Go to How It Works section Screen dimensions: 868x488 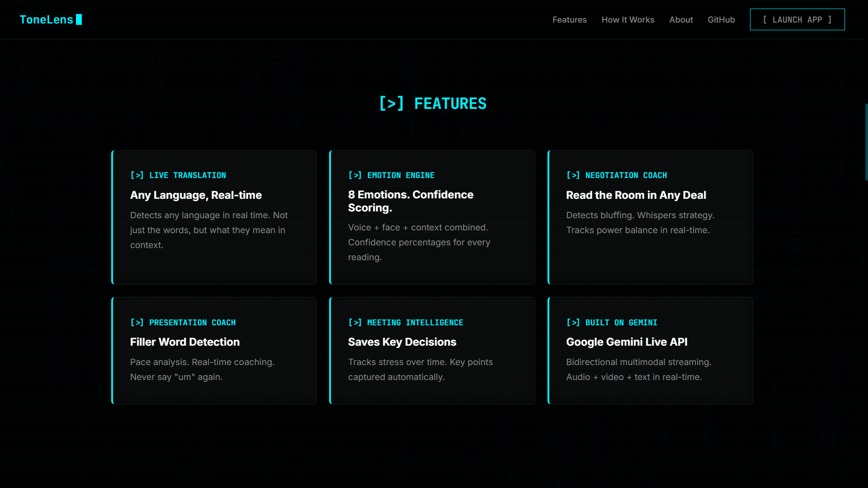click(627, 20)
